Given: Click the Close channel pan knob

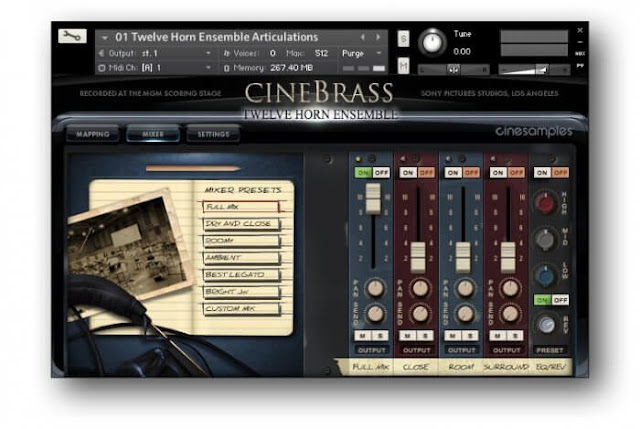Looking at the screenshot, I should [420, 288].
